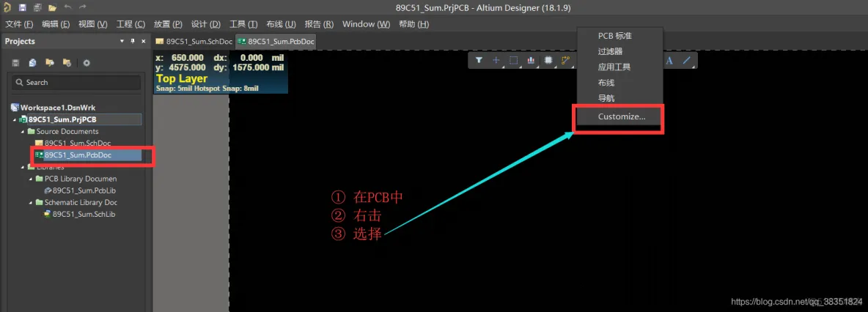Open the Projects panel dropdown arrow

(122, 42)
